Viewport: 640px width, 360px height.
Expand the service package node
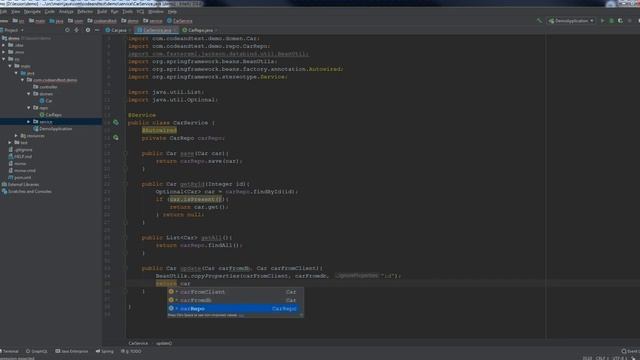pos(29,122)
